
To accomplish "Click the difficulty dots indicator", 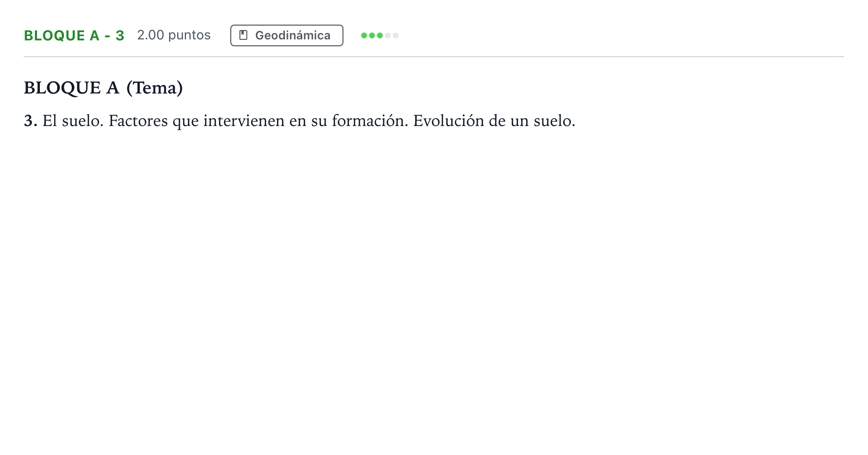I will [x=380, y=35].
